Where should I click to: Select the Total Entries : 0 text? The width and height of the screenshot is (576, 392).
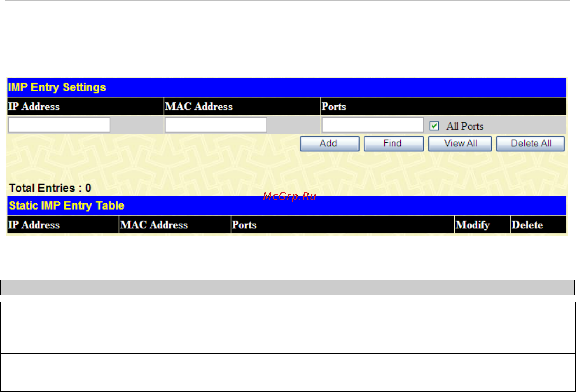pyautogui.click(x=50, y=188)
